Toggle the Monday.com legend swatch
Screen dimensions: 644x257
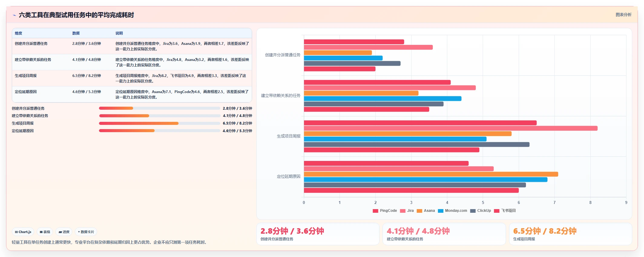[x=440, y=211]
